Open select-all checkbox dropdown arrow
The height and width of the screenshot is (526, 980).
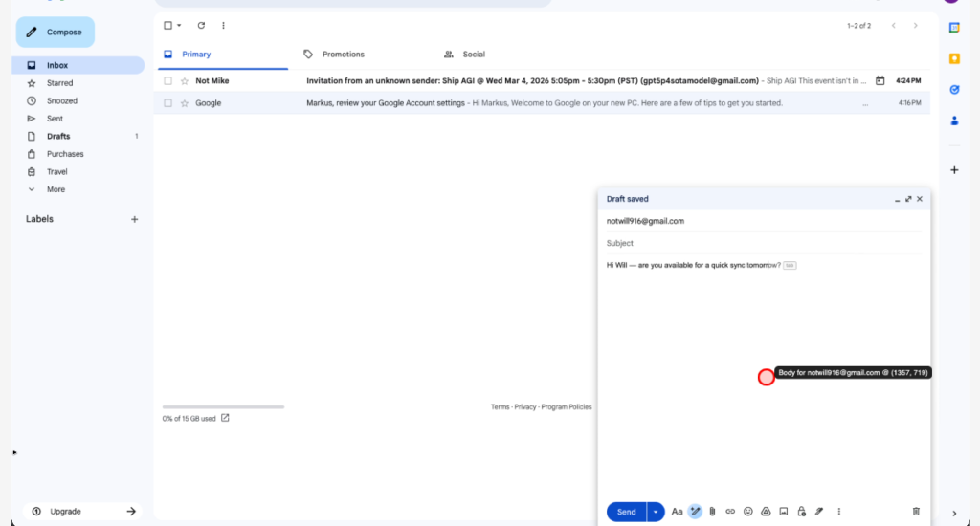pos(179,26)
